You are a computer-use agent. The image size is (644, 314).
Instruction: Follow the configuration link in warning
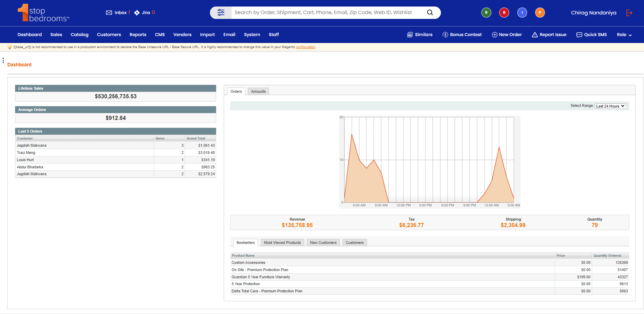(305, 47)
